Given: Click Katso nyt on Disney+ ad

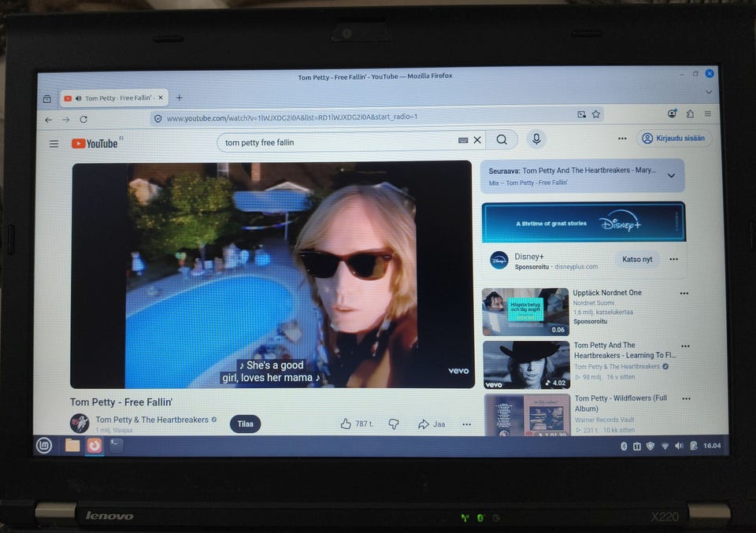Looking at the screenshot, I should pos(637,259).
